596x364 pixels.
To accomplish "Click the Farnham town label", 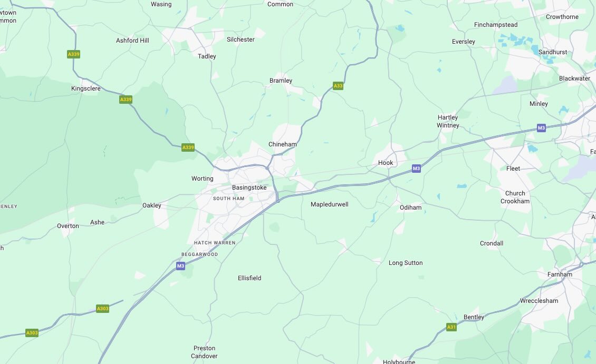I will pos(560,274).
